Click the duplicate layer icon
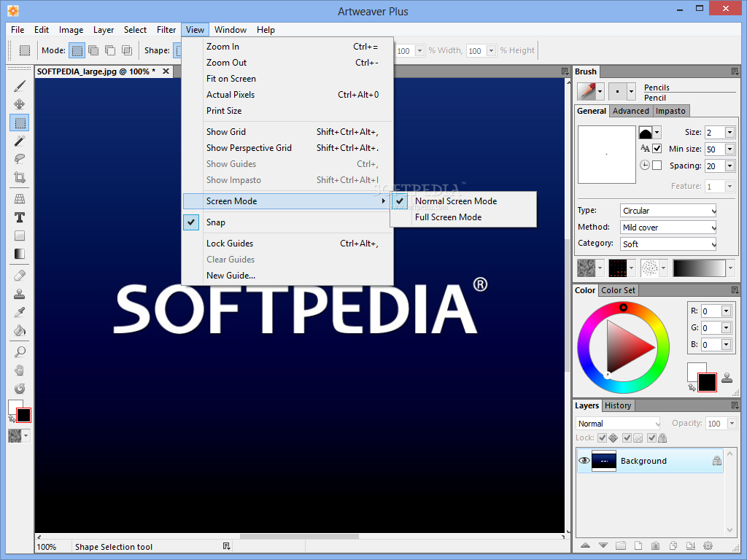 (x=673, y=545)
